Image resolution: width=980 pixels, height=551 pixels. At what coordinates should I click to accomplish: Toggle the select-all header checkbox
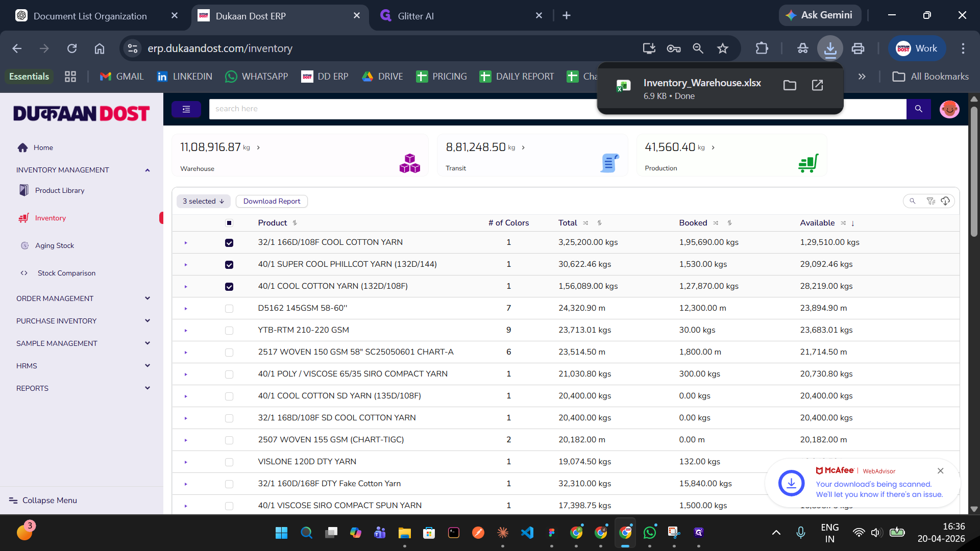(229, 223)
